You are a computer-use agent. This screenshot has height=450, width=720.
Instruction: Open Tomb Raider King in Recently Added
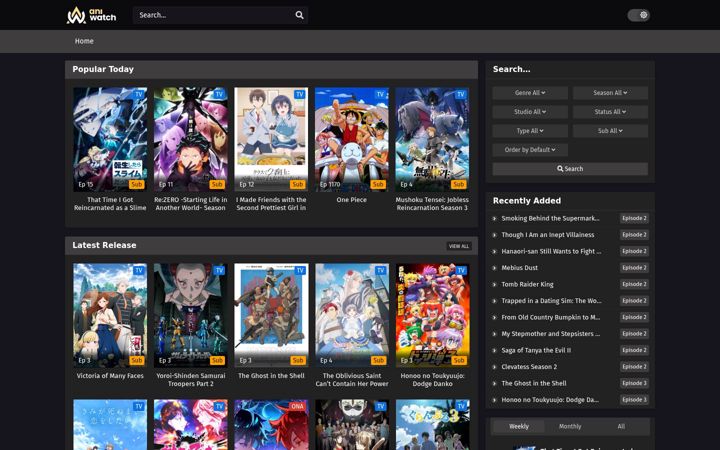coord(527,284)
